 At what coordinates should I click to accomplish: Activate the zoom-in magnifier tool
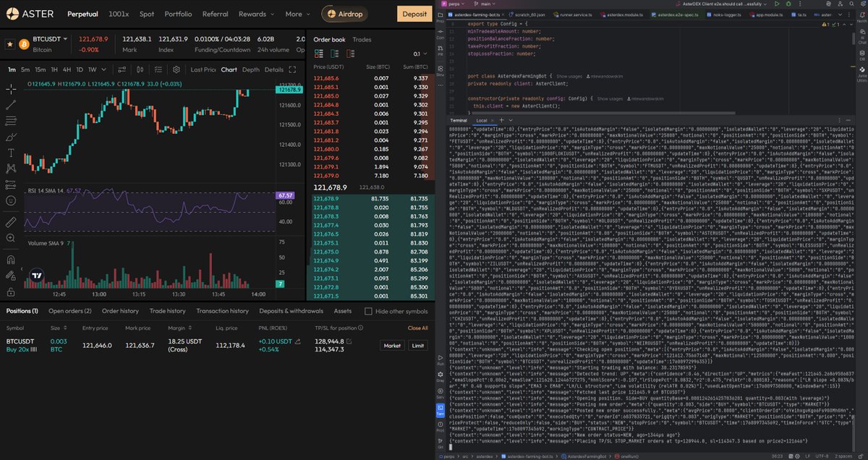pyautogui.click(x=10, y=238)
